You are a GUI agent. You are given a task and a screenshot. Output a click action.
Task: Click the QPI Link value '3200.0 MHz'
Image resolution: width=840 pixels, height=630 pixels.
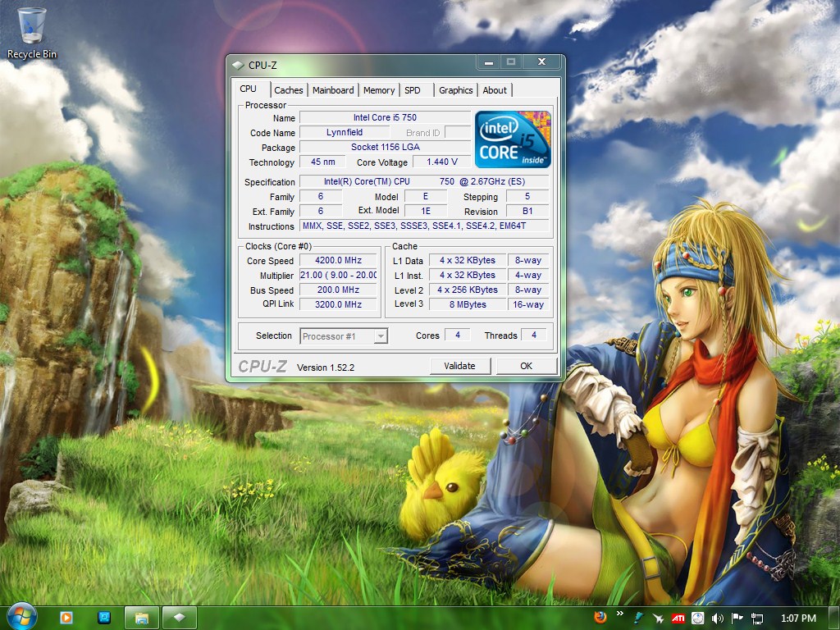(338, 304)
